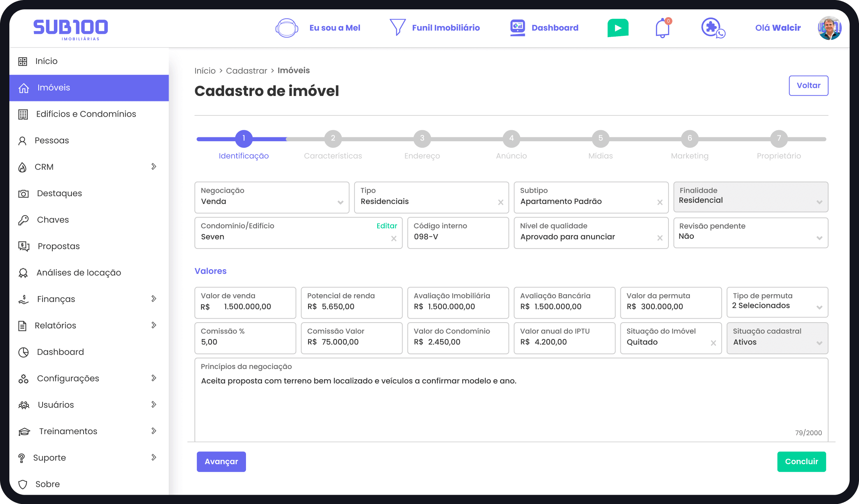
Task: Clear the Nível de qualidade selection
Action: [660, 238]
